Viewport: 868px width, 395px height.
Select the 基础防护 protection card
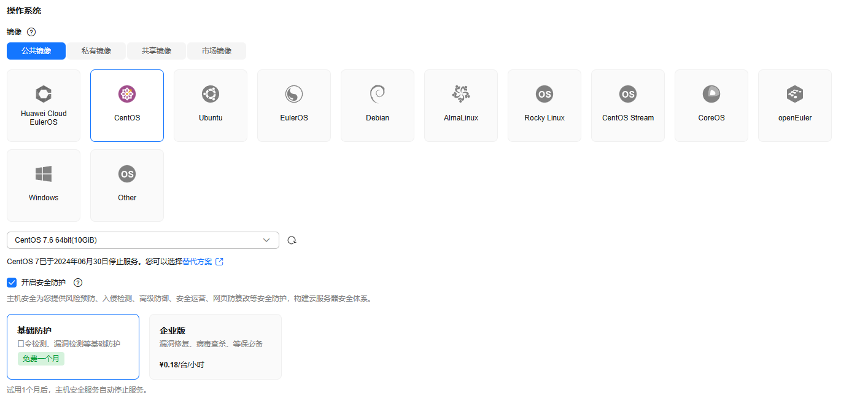click(73, 347)
